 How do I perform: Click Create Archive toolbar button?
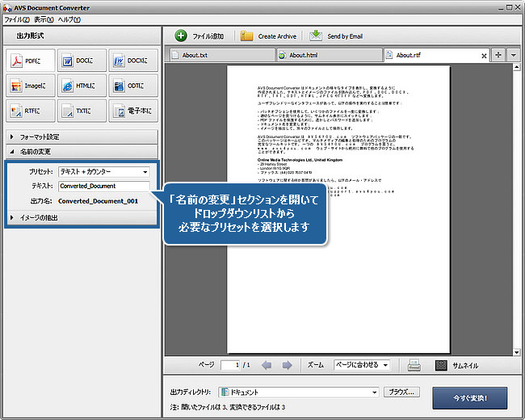coord(268,36)
